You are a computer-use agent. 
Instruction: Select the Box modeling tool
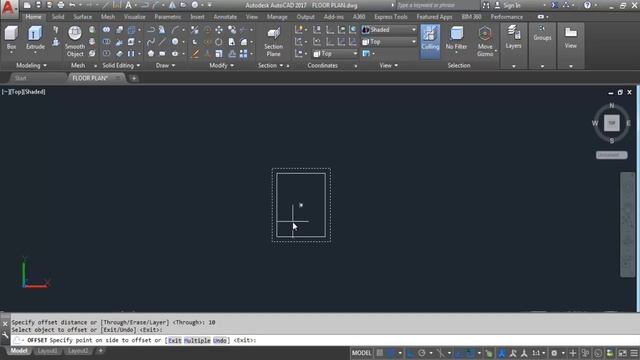[11, 38]
